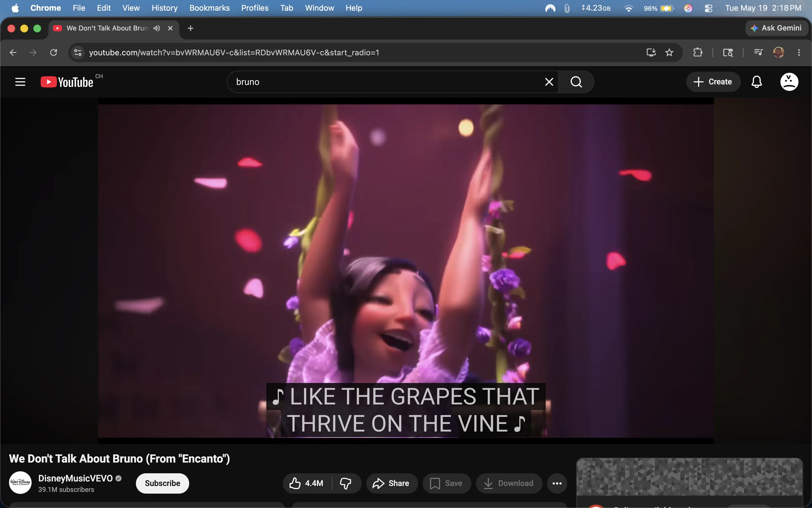Open the Wi-Fi status menu

click(x=629, y=8)
